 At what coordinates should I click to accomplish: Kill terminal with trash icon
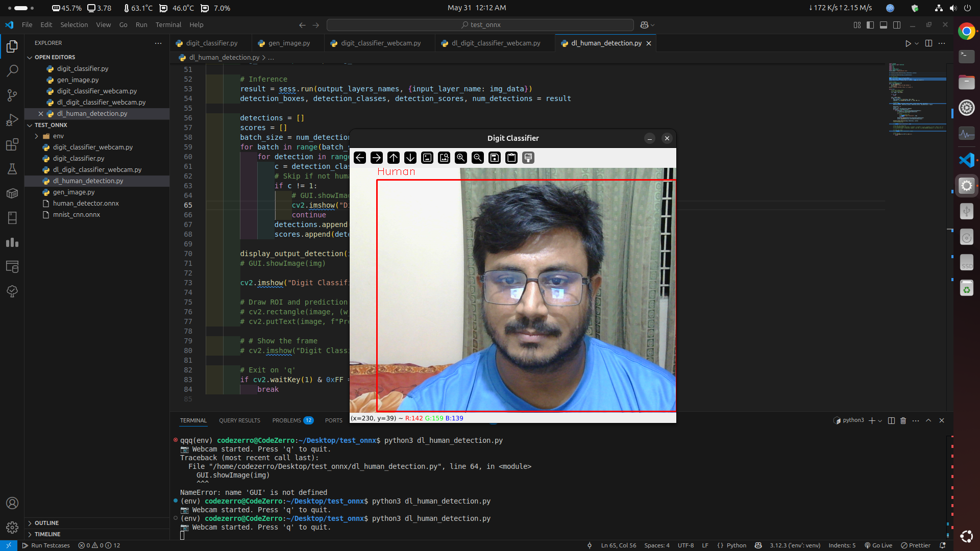point(903,420)
